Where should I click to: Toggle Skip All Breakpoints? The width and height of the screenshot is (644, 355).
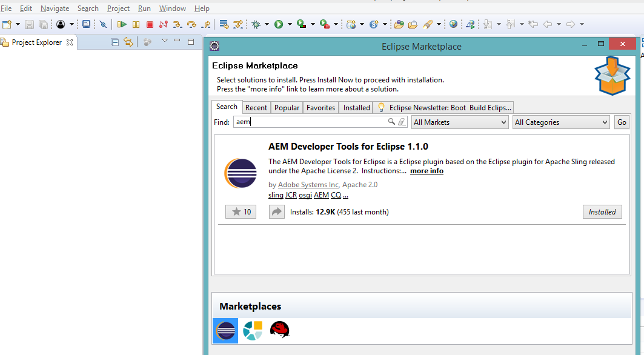pos(103,24)
